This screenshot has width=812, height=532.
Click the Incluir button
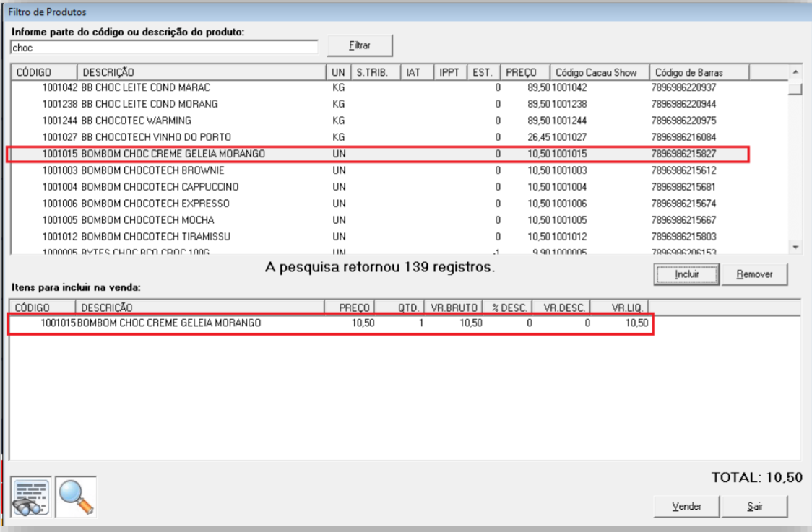tap(687, 274)
